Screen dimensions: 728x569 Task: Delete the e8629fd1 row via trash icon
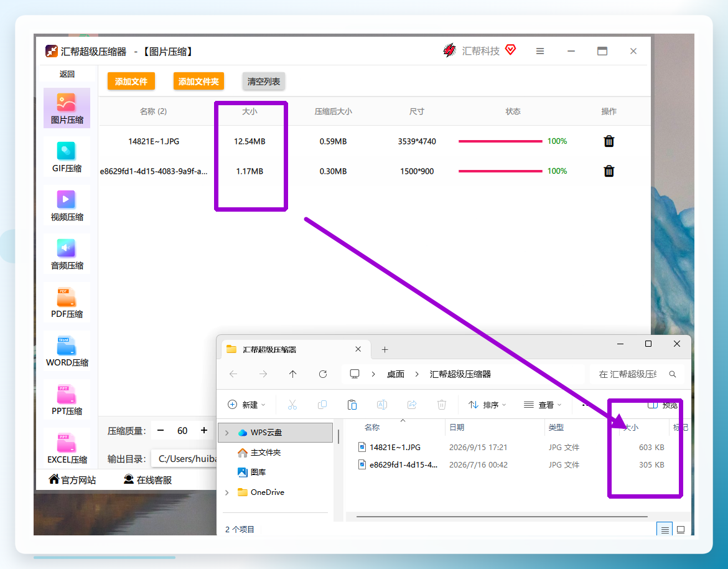(609, 171)
